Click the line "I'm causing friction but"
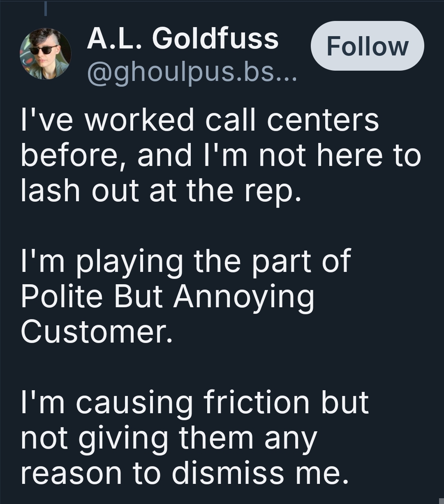 195,403
